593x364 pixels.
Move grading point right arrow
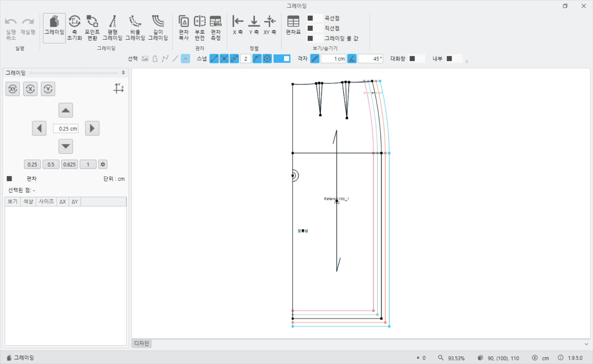92,128
